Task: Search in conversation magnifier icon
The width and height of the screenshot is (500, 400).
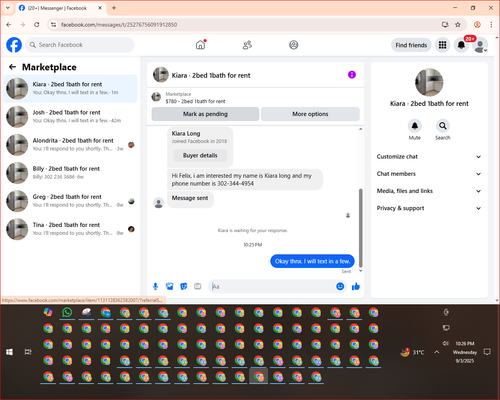Action: pos(443,126)
